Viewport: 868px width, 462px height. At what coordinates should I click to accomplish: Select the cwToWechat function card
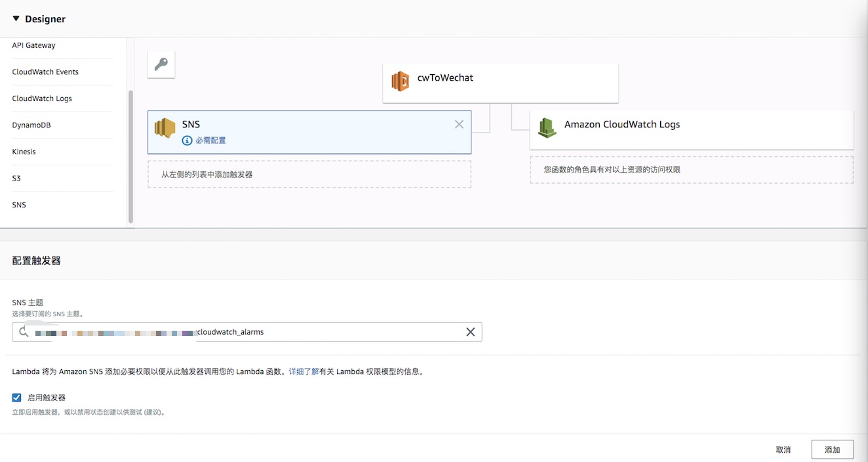pos(500,83)
